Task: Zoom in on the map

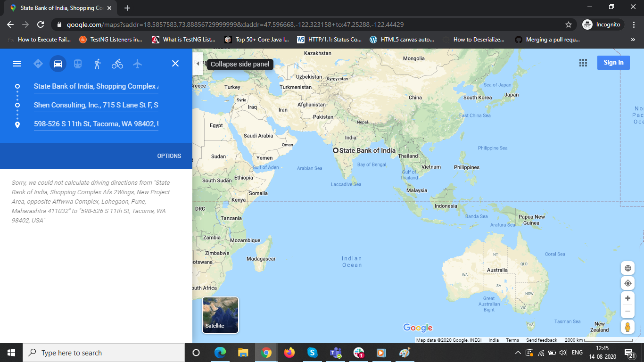Action: 627,298
